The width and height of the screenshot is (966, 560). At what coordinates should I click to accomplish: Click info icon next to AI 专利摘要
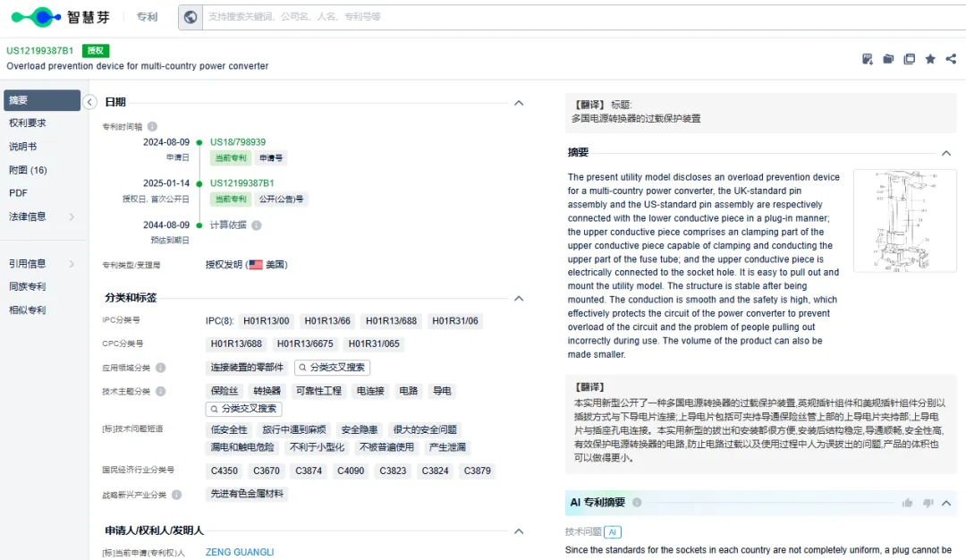point(637,503)
